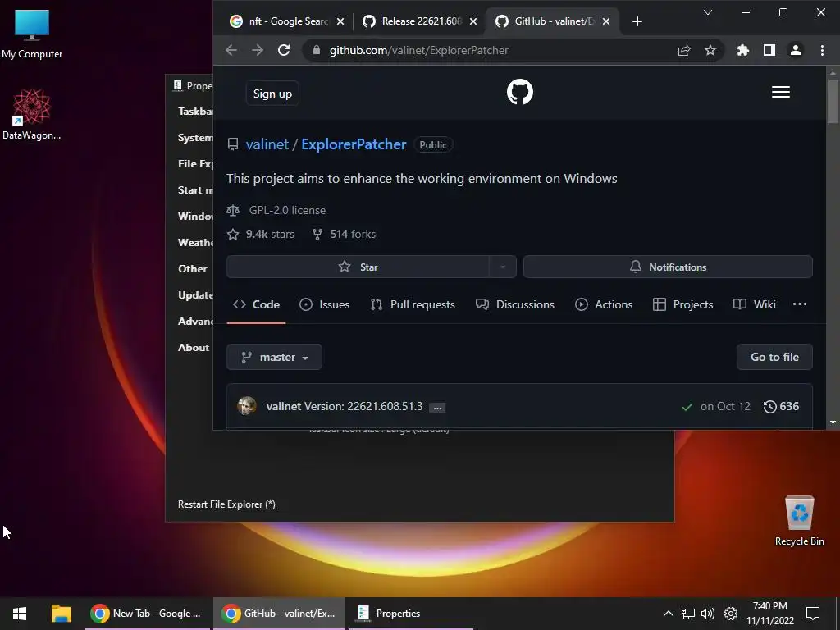Open the GitHub Octocat logo home link
The width and height of the screenshot is (840, 630).
(x=519, y=92)
